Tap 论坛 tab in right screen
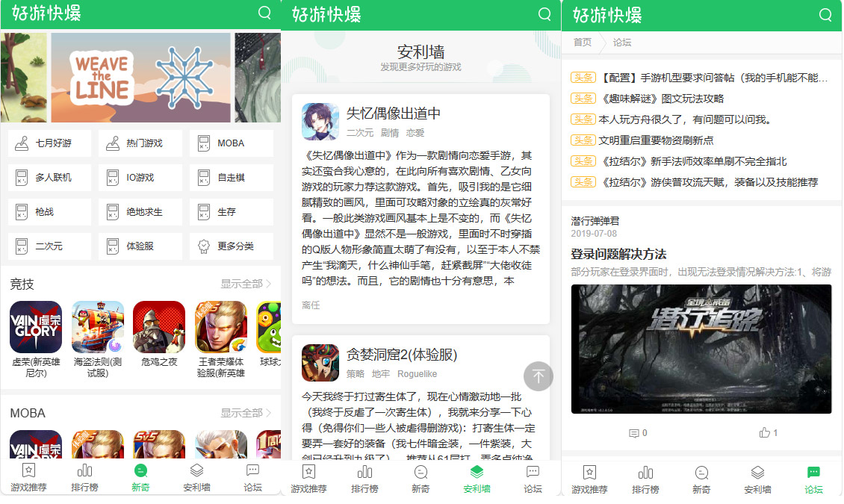This screenshot has width=844, height=504. coord(813,480)
